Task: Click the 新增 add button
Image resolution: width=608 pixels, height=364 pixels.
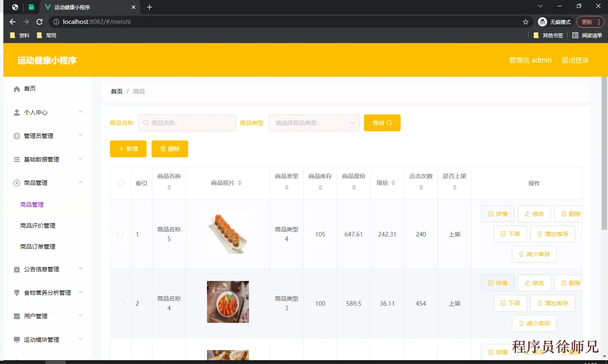Action: (x=128, y=149)
